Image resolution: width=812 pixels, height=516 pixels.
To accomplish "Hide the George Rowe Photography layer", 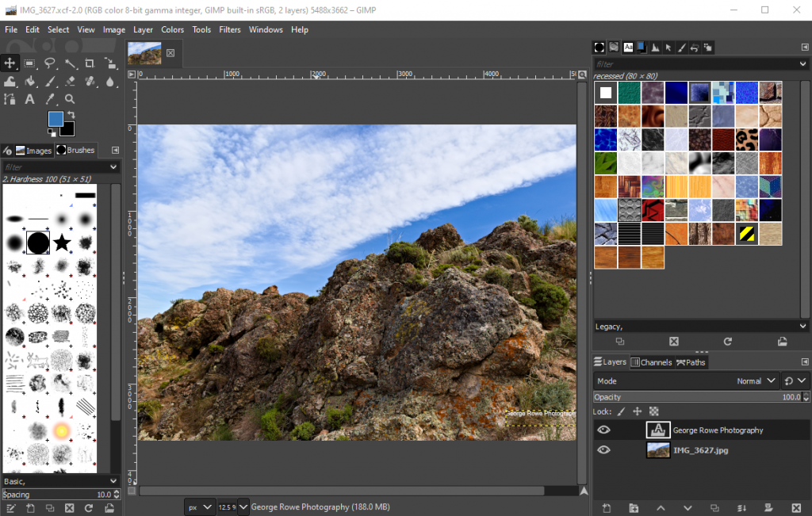I will (x=604, y=430).
